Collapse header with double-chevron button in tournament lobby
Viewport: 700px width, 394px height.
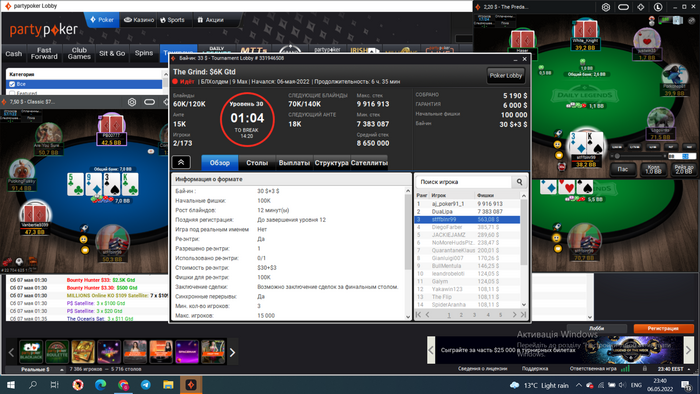pos(181,162)
